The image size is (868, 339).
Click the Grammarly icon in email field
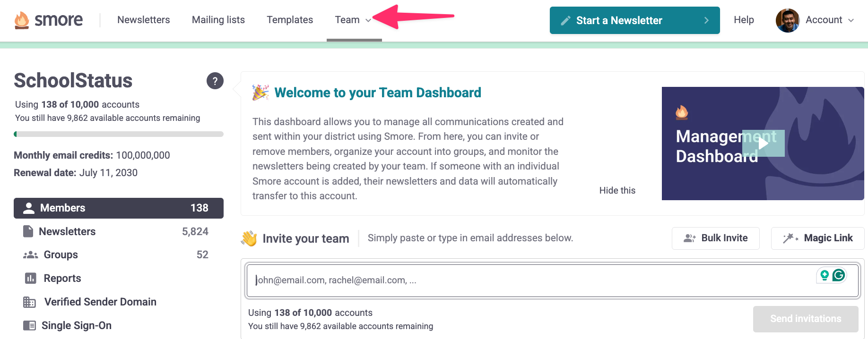click(x=839, y=275)
